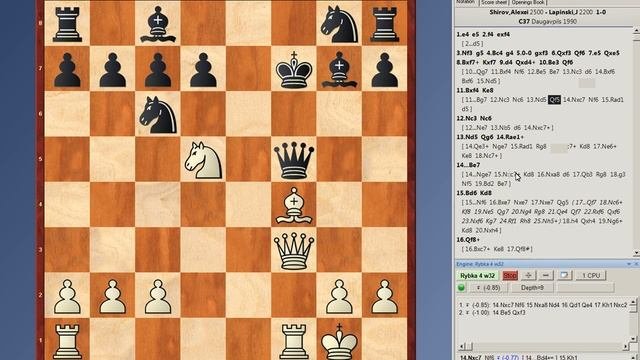The image size is (640, 360).
Task: Select the white king on g1
Action: (x=339, y=341)
